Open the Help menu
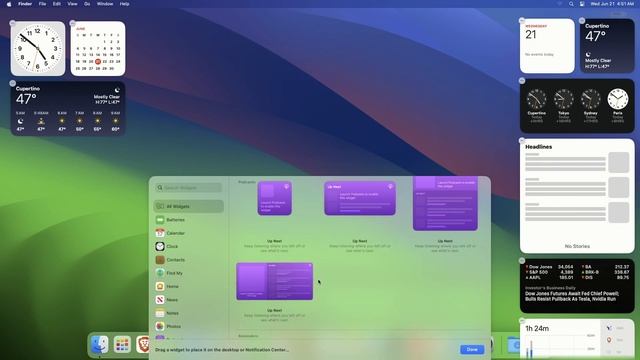 pos(124,4)
